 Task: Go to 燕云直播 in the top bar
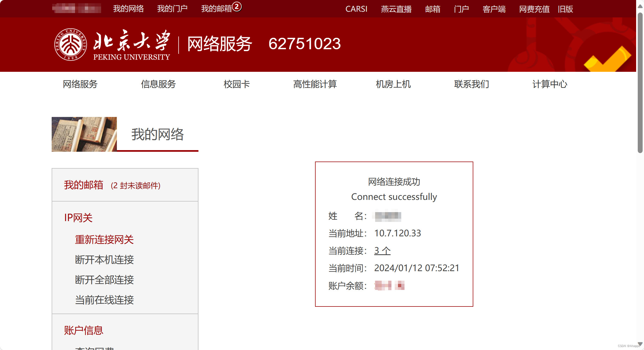(396, 9)
